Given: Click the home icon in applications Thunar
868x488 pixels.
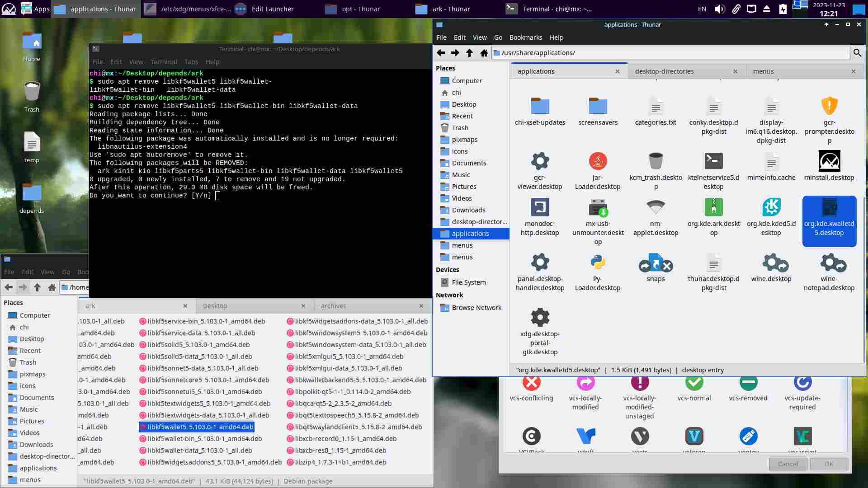Looking at the screenshot, I should pyautogui.click(x=484, y=53).
